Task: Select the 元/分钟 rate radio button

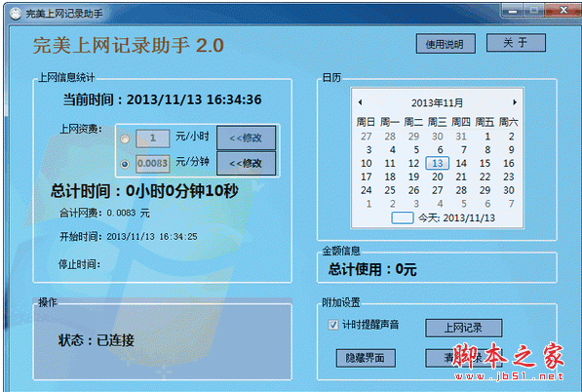Action: point(125,164)
